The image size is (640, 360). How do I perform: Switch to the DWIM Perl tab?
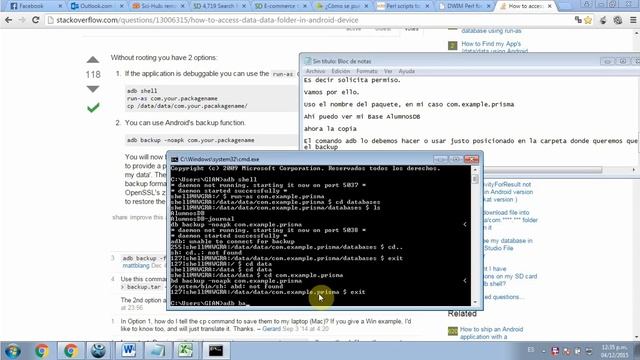point(464,6)
